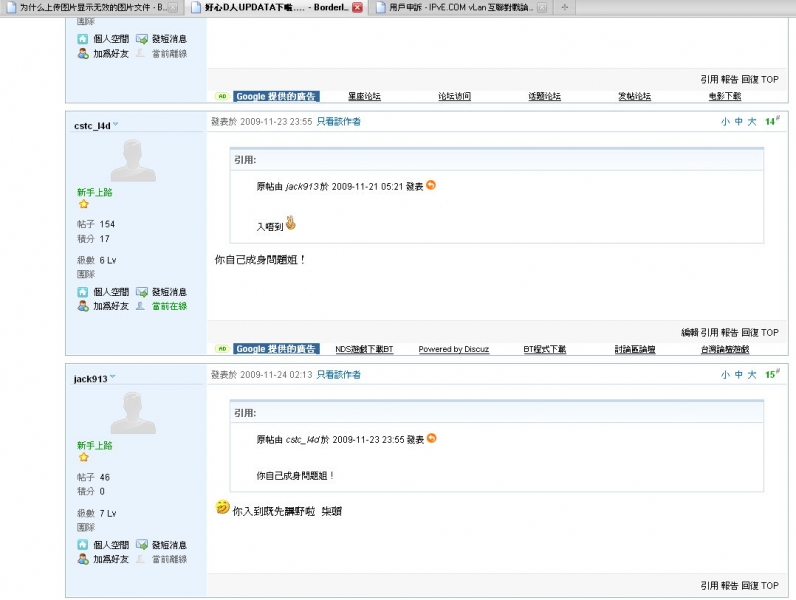Click the add friend (加為好友) icon under cstc_l4d
796x600 pixels.
(83, 306)
